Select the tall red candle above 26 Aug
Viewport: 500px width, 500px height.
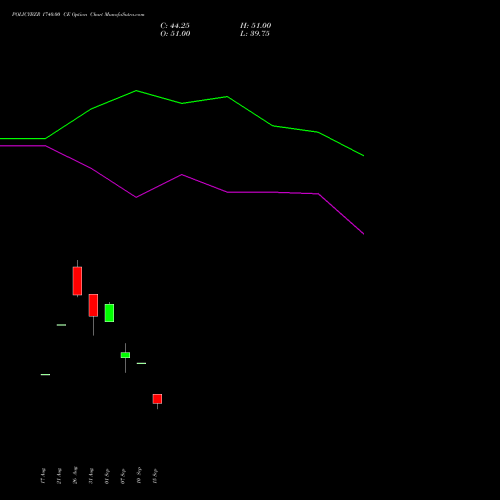click(x=77, y=281)
